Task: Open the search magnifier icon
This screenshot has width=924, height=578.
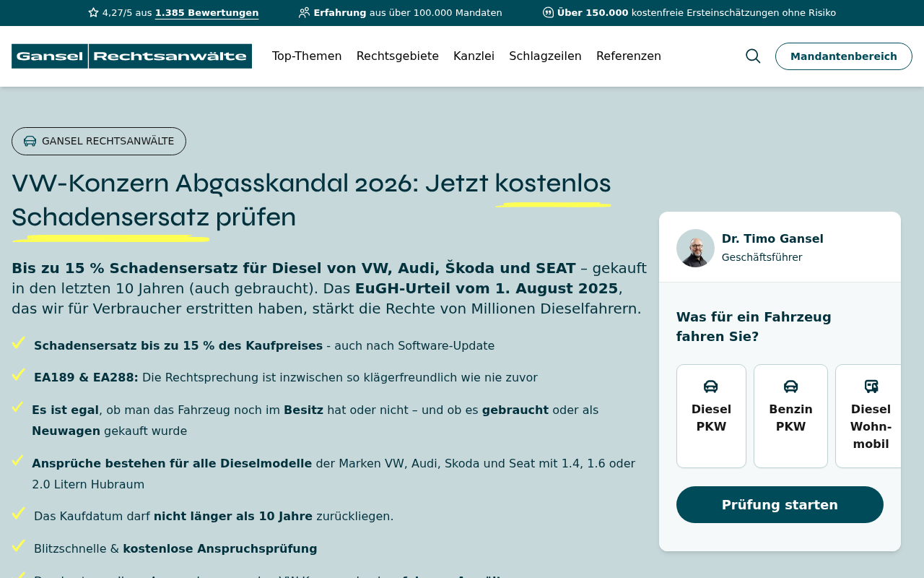Action: (753, 56)
